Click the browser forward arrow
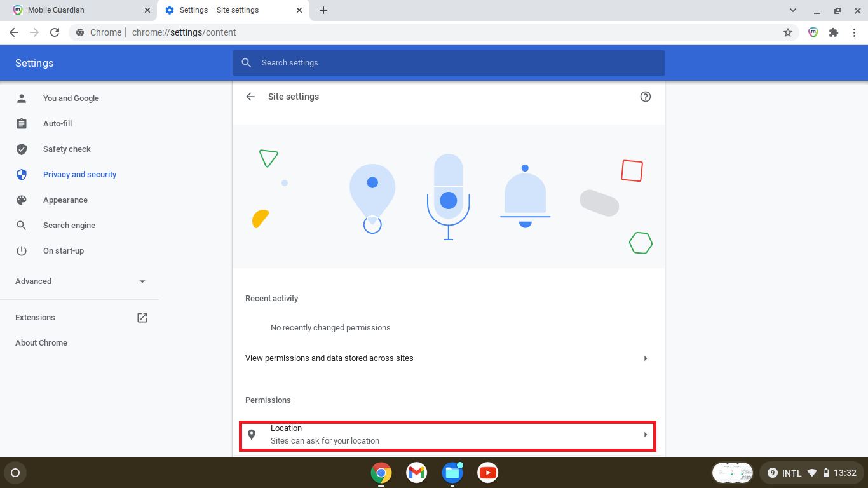Image resolution: width=868 pixels, height=488 pixels. (x=34, y=32)
